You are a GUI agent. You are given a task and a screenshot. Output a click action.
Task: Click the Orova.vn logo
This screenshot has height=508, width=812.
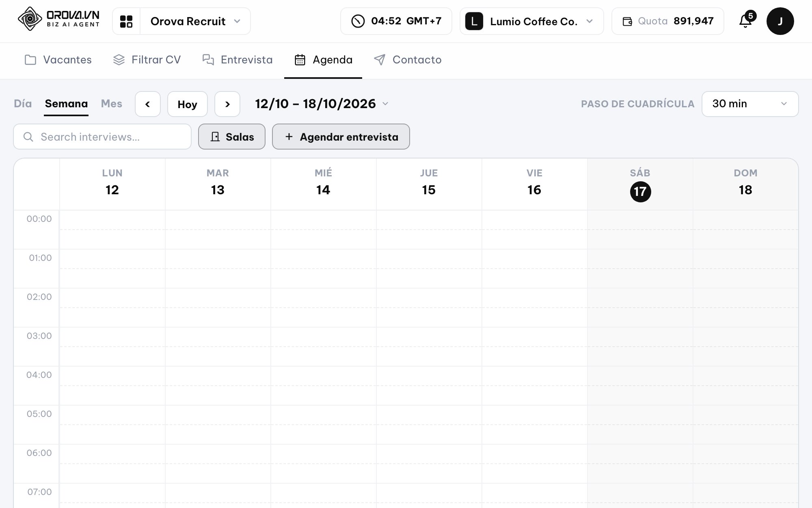click(58, 19)
